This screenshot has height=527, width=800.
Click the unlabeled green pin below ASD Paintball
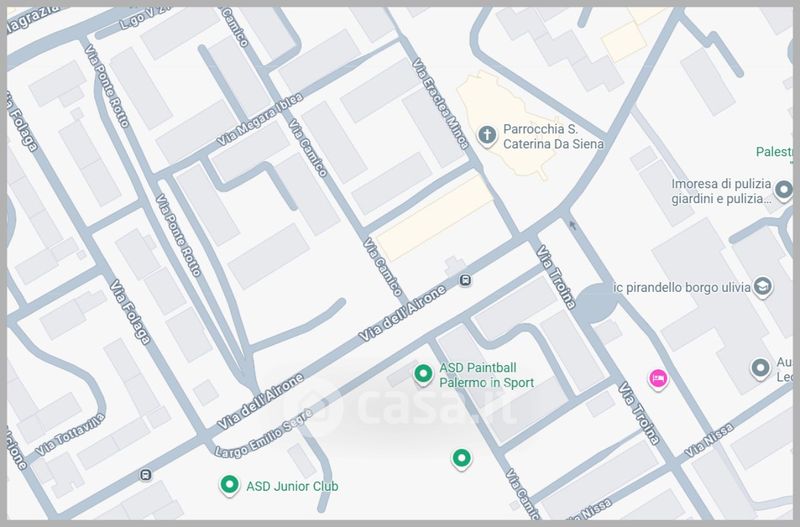coord(461,458)
